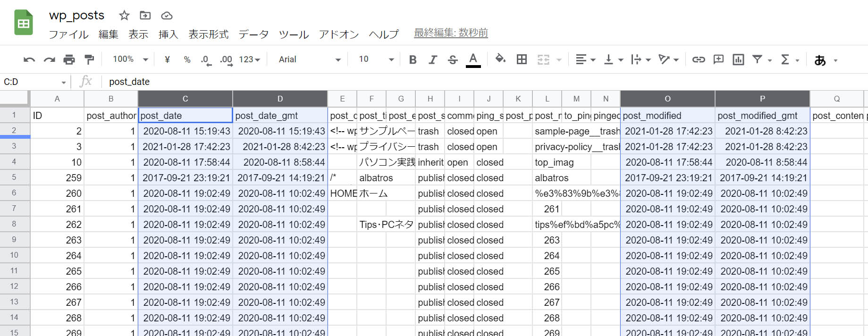Click the move to folder icon
The image size is (868, 336).
pos(145,16)
